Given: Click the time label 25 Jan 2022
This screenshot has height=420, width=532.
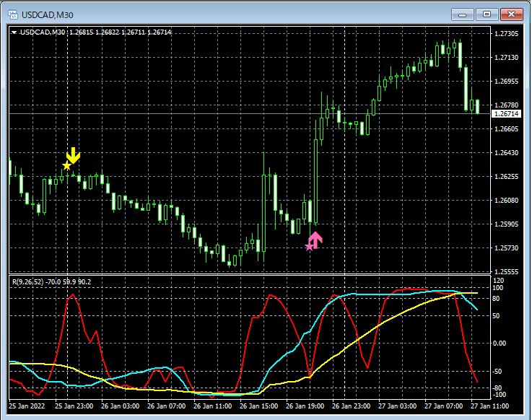Looking at the screenshot, I should click(x=27, y=406).
